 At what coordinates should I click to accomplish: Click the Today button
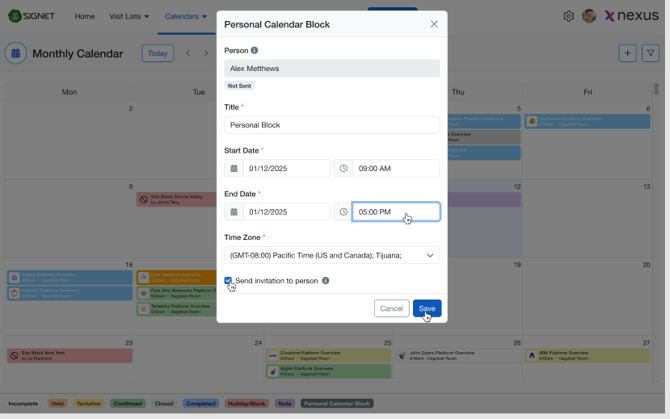[157, 53]
